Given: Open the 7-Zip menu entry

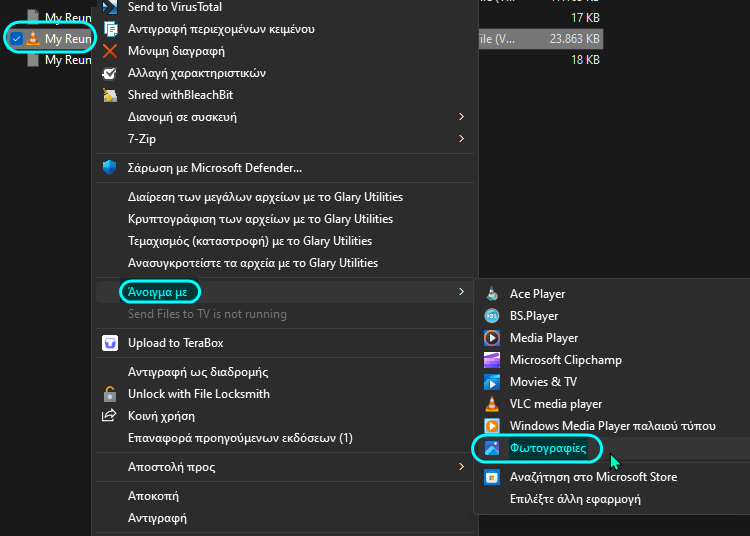Looking at the screenshot, I should pos(285,139).
